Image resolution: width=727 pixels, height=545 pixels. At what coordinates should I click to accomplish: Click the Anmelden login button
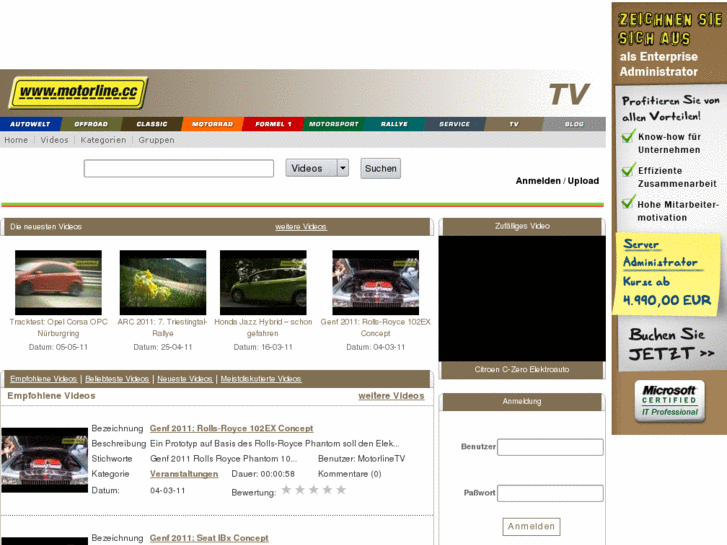(x=531, y=526)
